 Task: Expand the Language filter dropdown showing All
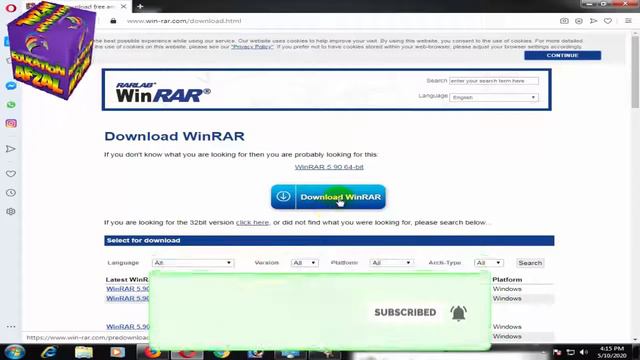pyautogui.click(x=193, y=263)
